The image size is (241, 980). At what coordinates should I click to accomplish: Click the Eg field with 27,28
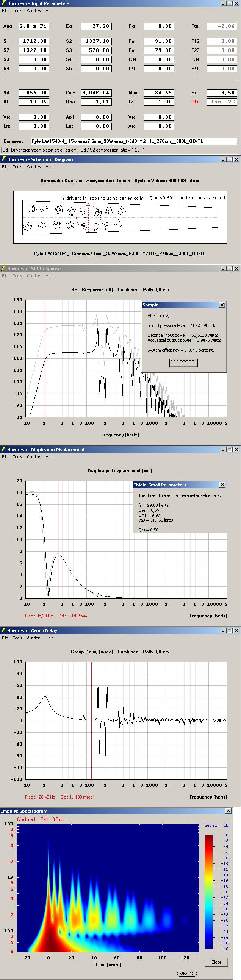[x=96, y=26]
